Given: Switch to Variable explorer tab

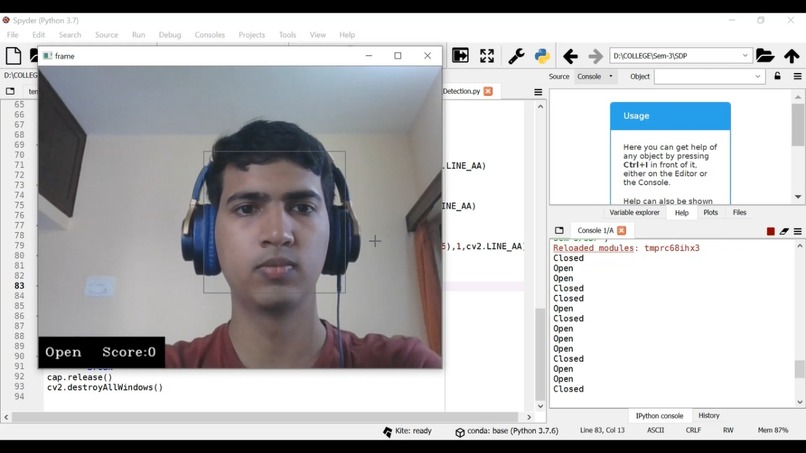Looking at the screenshot, I should (x=634, y=212).
